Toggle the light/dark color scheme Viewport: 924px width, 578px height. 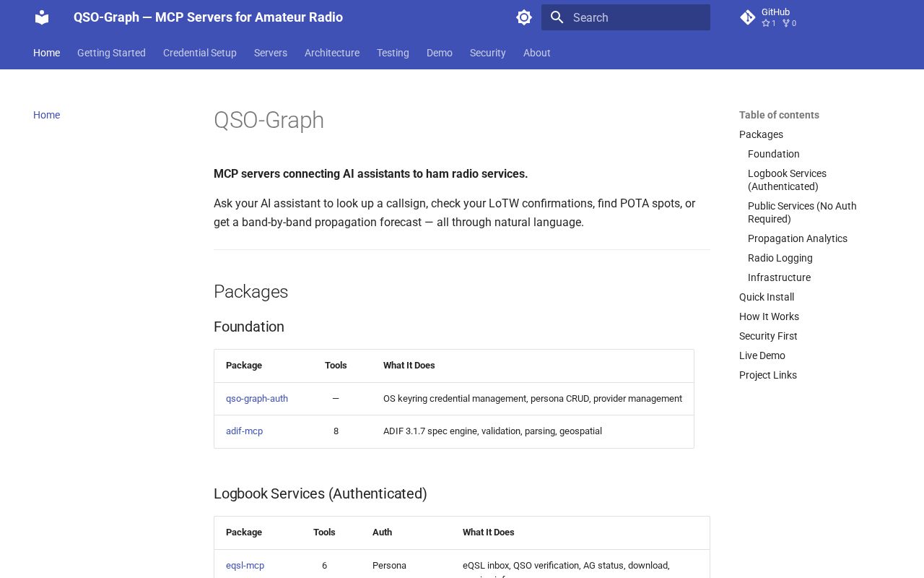pyautogui.click(x=524, y=17)
